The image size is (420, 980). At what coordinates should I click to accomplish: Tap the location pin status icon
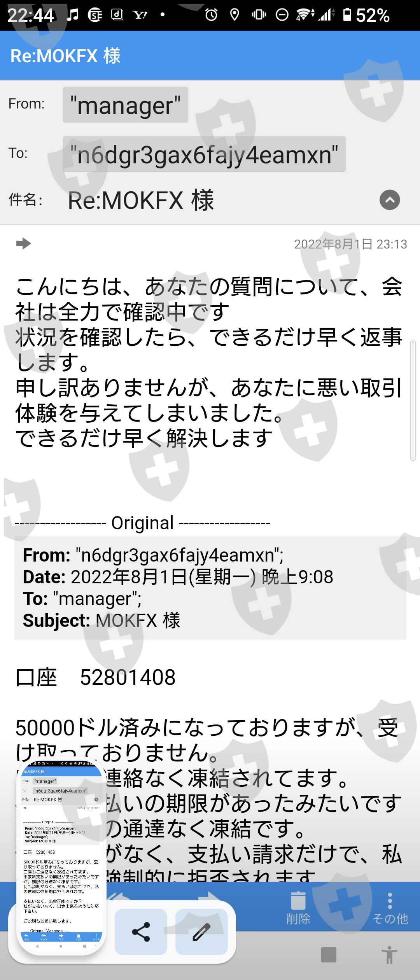(234, 15)
